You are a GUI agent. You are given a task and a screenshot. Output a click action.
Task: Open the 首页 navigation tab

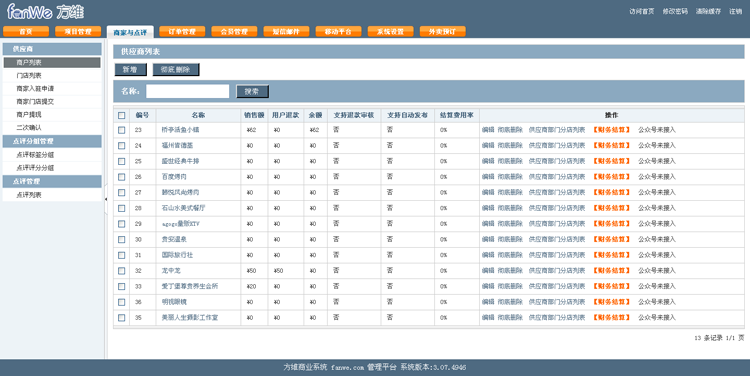26,32
